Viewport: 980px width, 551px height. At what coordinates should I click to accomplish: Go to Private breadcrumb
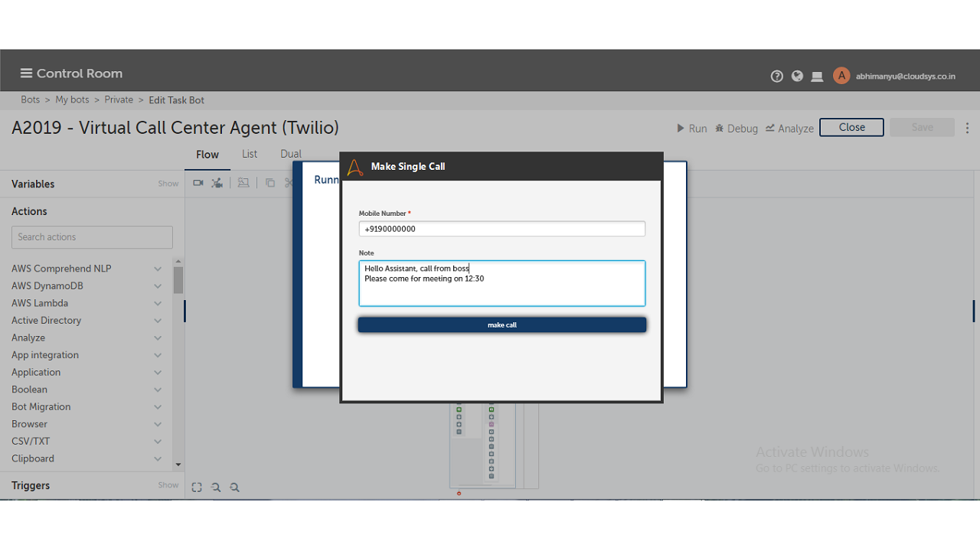click(119, 100)
